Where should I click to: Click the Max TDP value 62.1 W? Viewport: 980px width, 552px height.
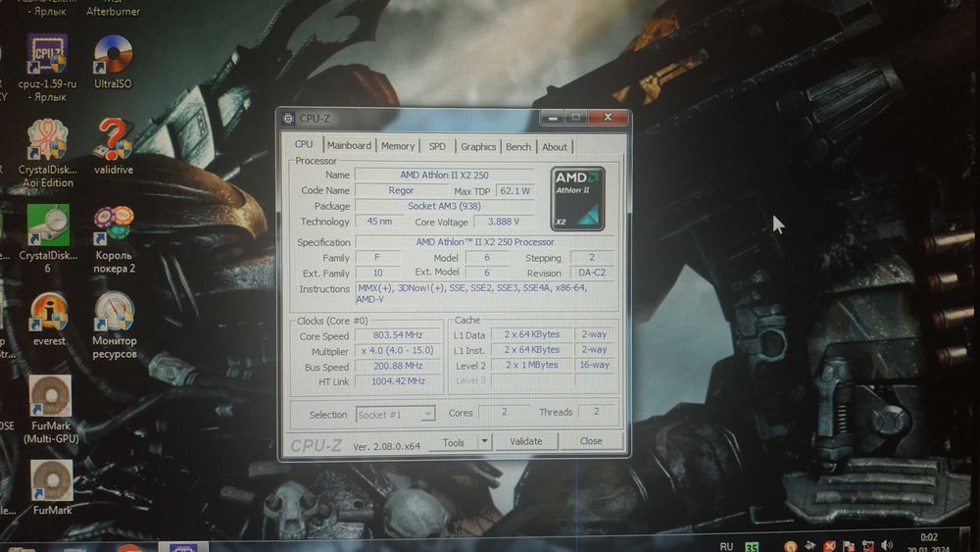coord(515,190)
